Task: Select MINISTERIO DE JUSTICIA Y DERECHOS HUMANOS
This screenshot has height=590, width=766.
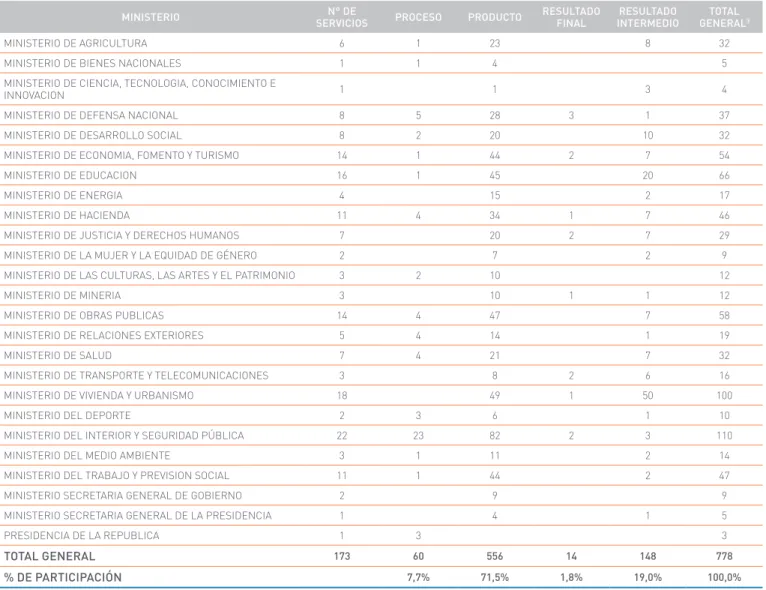Action: (122, 235)
